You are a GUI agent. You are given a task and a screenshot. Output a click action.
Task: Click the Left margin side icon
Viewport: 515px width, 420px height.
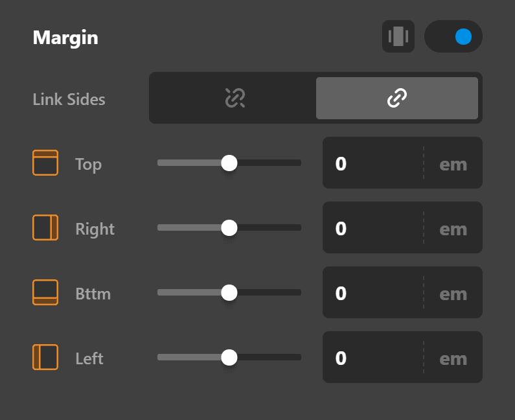tap(45, 357)
